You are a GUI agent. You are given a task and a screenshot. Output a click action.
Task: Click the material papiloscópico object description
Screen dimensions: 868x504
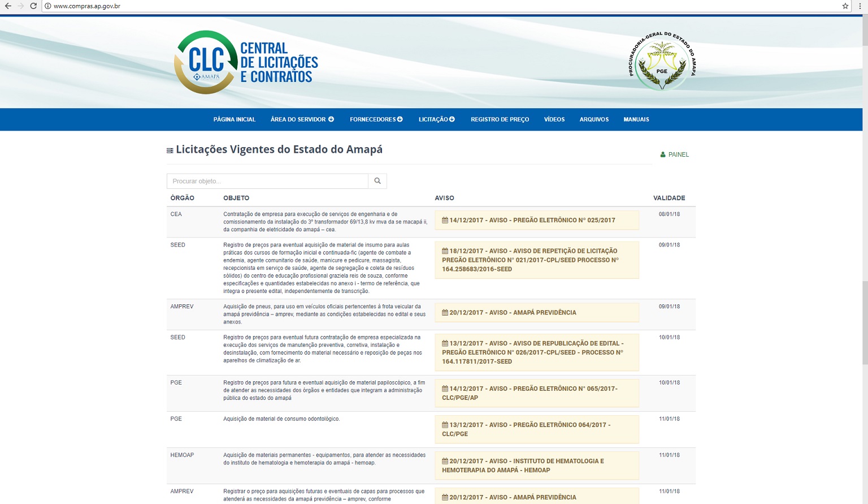pyautogui.click(x=324, y=390)
